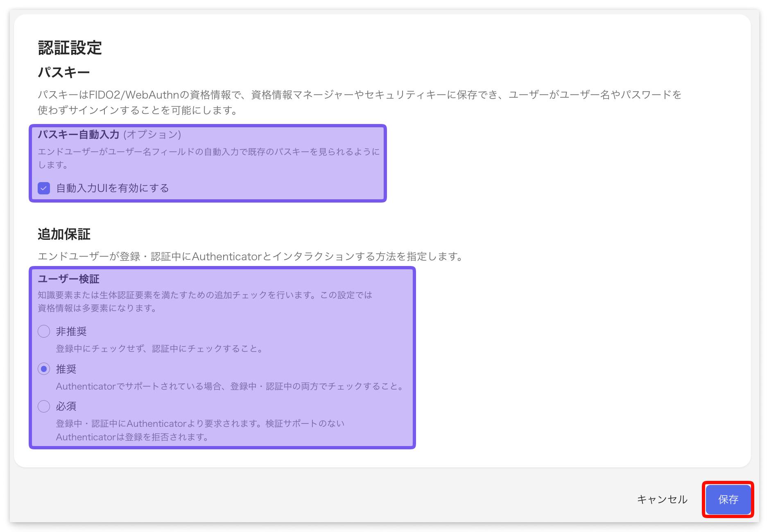The image size is (769, 532).
Task: Select the 推奨 verification option
Action: (x=43, y=369)
